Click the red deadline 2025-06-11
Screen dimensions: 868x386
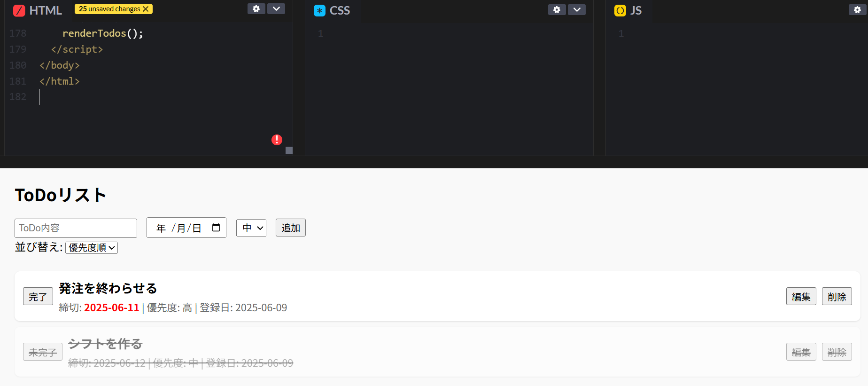coord(112,307)
